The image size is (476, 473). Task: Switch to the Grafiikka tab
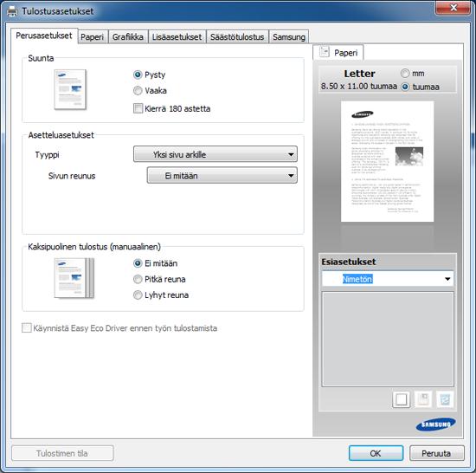128,37
